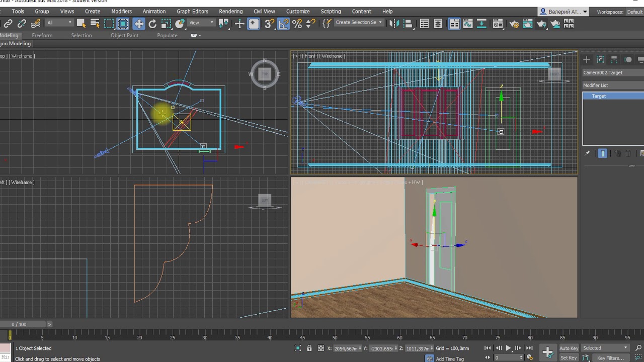The height and width of the screenshot is (362, 644).
Task: Activate the Select and Scale tool
Action: click(166, 24)
